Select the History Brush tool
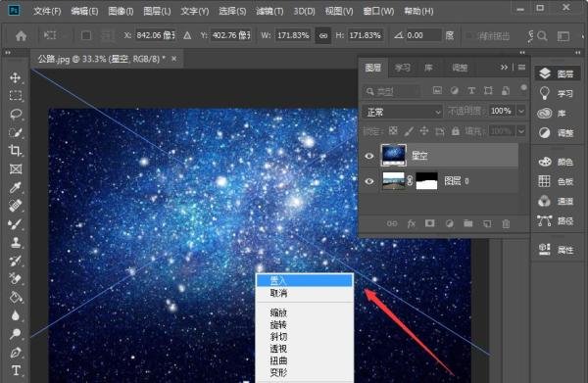Image resolution: width=588 pixels, height=383 pixels. tap(16, 261)
